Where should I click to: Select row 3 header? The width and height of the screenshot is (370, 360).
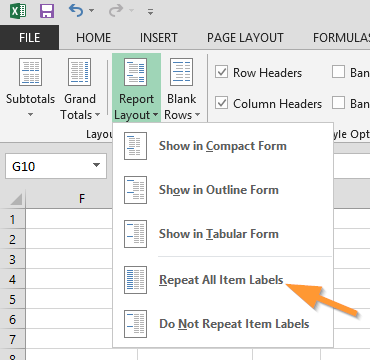coord(13,259)
